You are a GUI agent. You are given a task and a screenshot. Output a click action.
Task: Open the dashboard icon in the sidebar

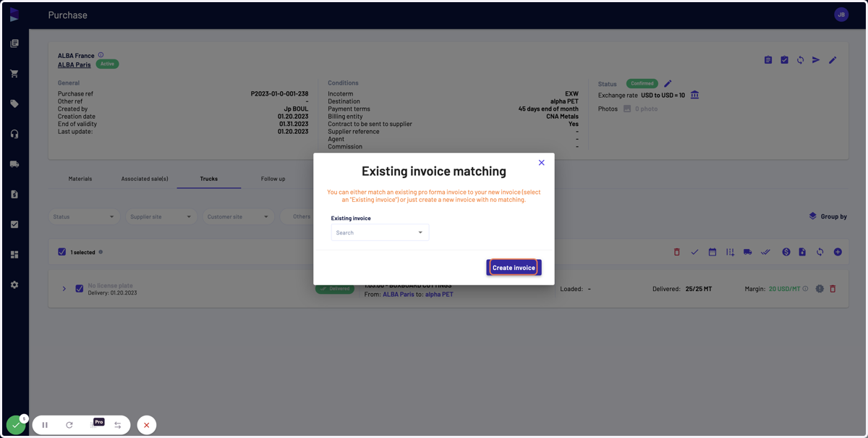tap(14, 255)
